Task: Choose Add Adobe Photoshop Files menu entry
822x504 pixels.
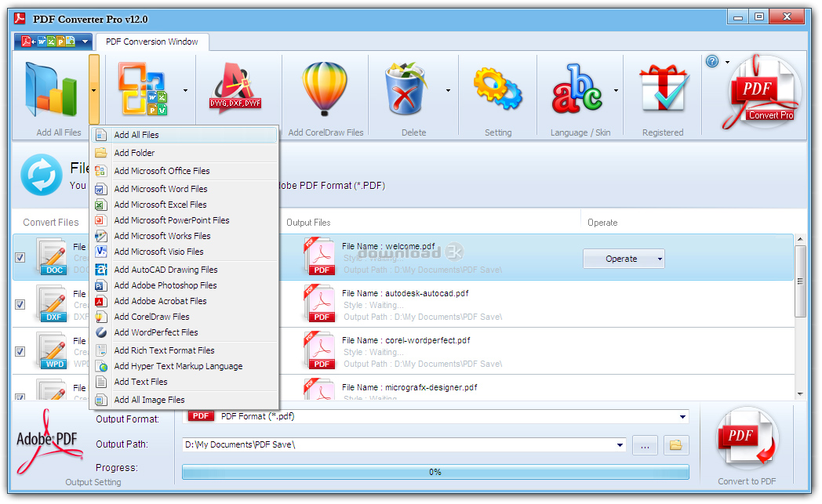Action: point(184,285)
